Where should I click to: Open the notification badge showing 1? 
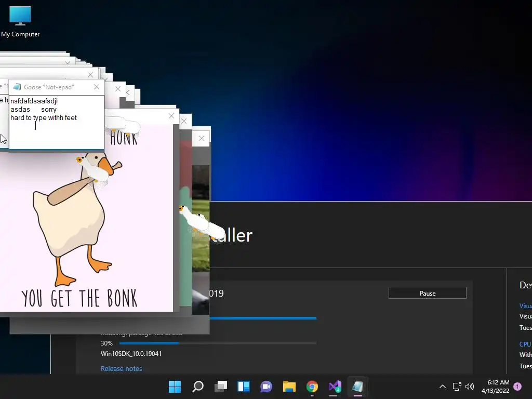517,387
